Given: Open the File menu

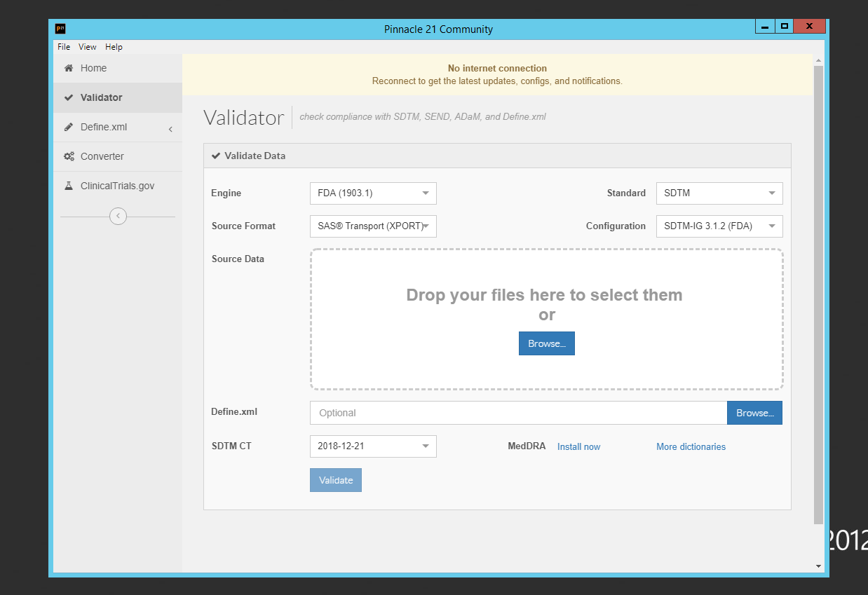Looking at the screenshot, I should 64,47.
